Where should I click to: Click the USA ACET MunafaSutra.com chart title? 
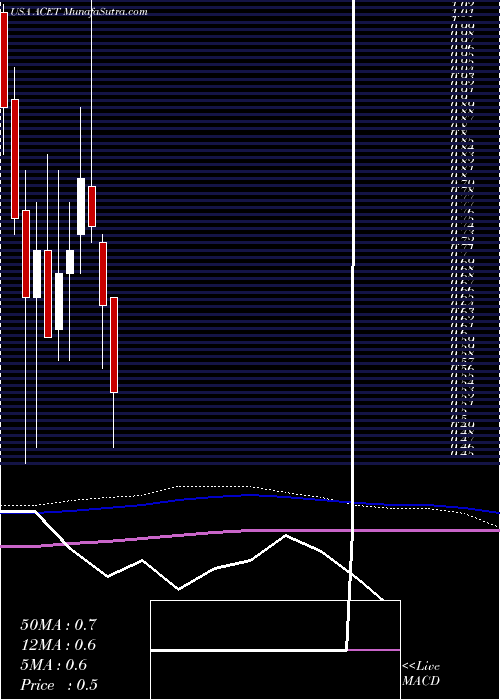pyautogui.click(x=79, y=12)
